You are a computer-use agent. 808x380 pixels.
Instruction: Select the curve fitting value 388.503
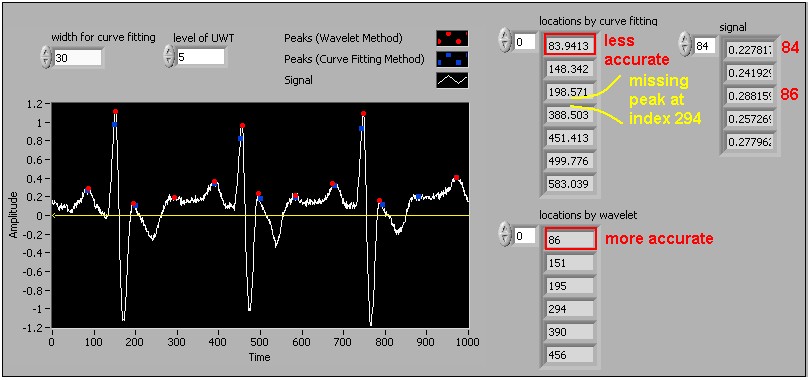[569, 115]
